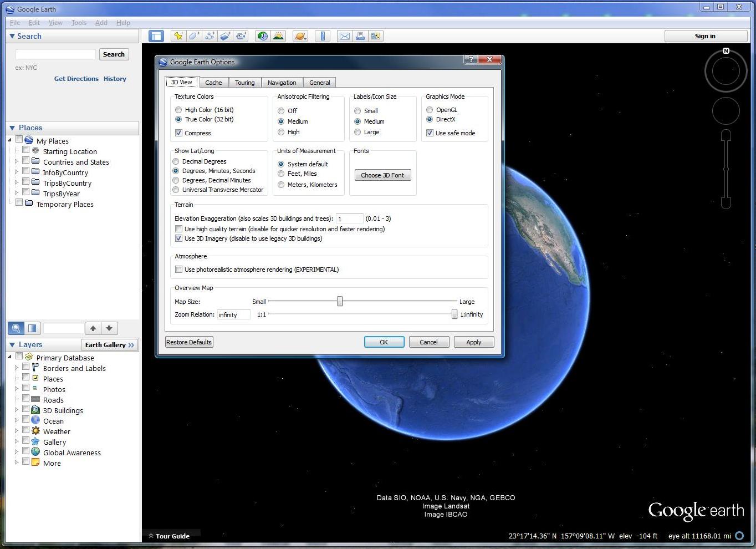The height and width of the screenshot is (549, 756).
Task: Open the View menu
Action: [x=55, y=23]
